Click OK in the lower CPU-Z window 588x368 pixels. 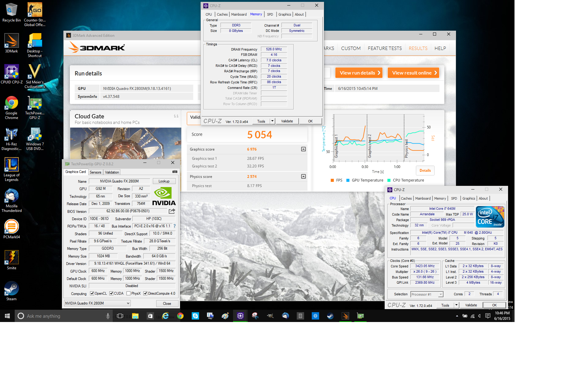tap(494, 305)
